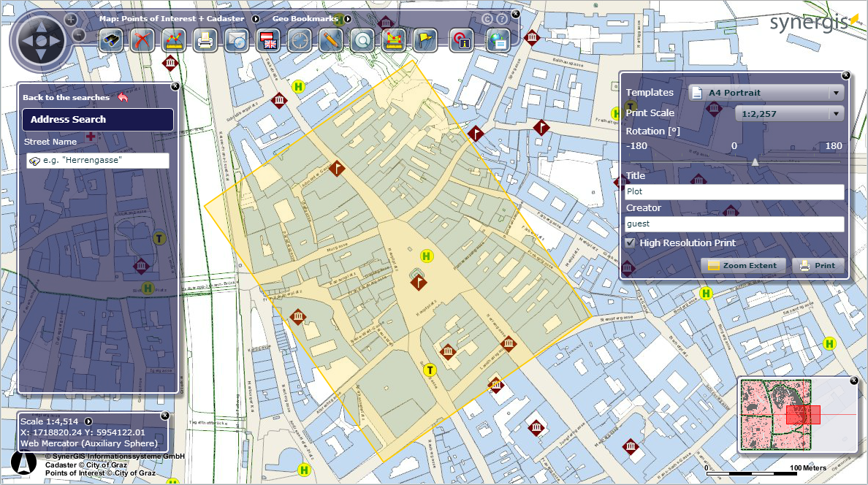The image size is (868, 485).
Task: Click the yellow flag marker tool
Action: coord(425,41)
